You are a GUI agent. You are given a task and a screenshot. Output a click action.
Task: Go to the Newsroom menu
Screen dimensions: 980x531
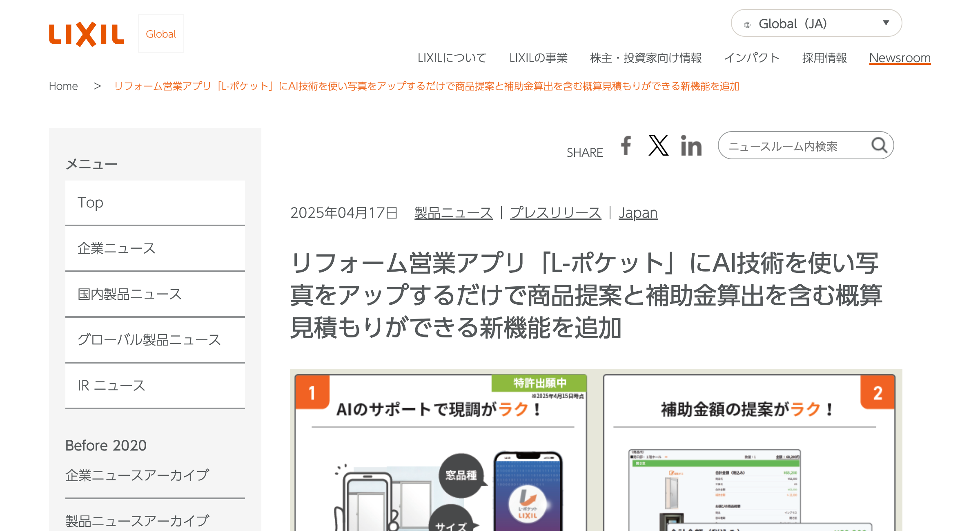point(900,58)
